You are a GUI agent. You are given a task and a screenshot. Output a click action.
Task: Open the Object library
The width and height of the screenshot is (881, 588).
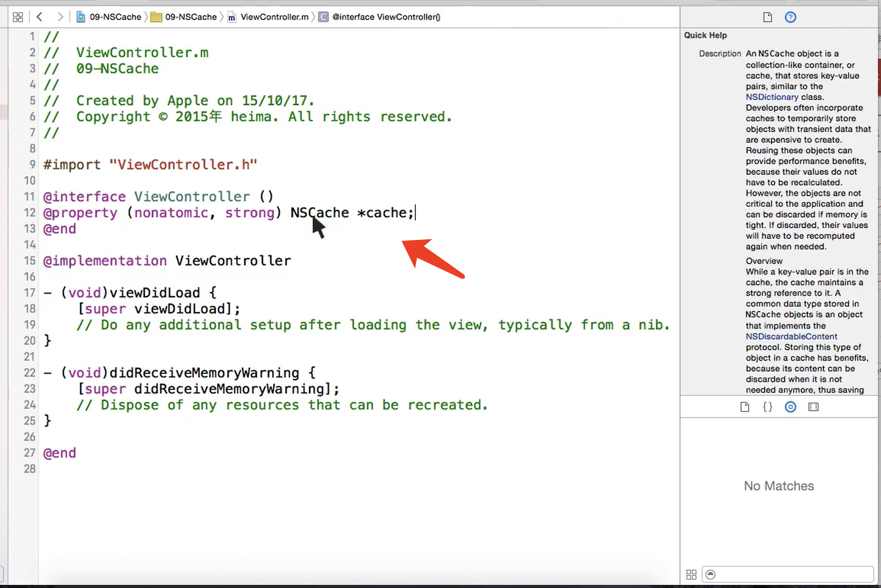pyautogui.click(x=790, y=407)
